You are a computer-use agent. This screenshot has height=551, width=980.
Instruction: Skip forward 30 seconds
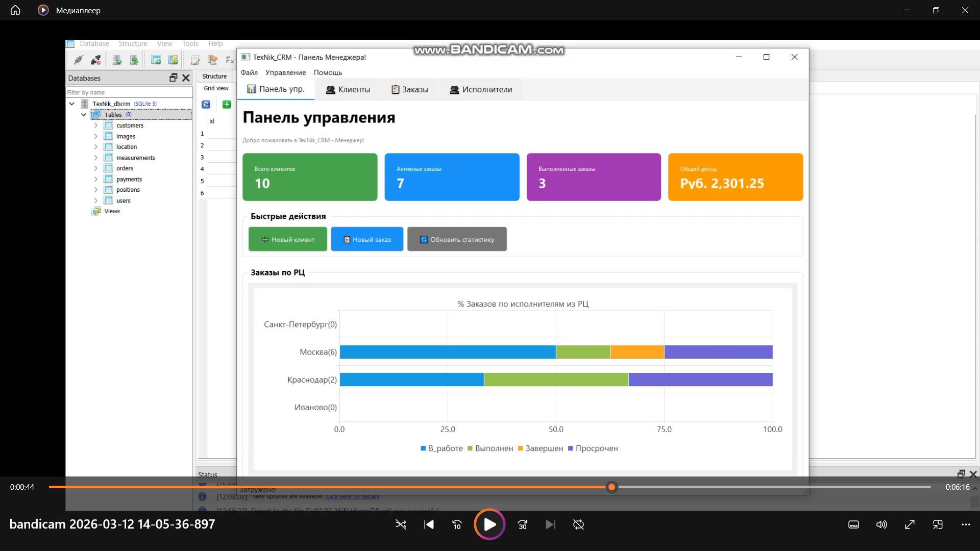(x=522, y=524)
